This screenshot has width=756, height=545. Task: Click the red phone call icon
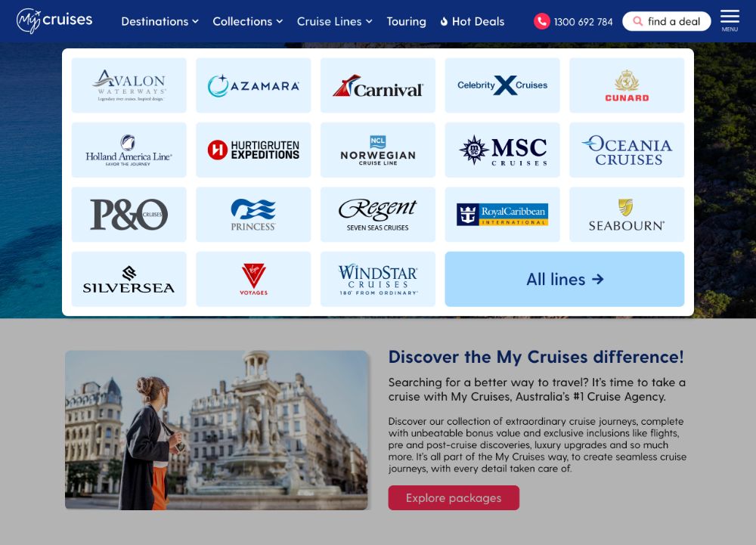pyautogui.click(x=541, y=21)
